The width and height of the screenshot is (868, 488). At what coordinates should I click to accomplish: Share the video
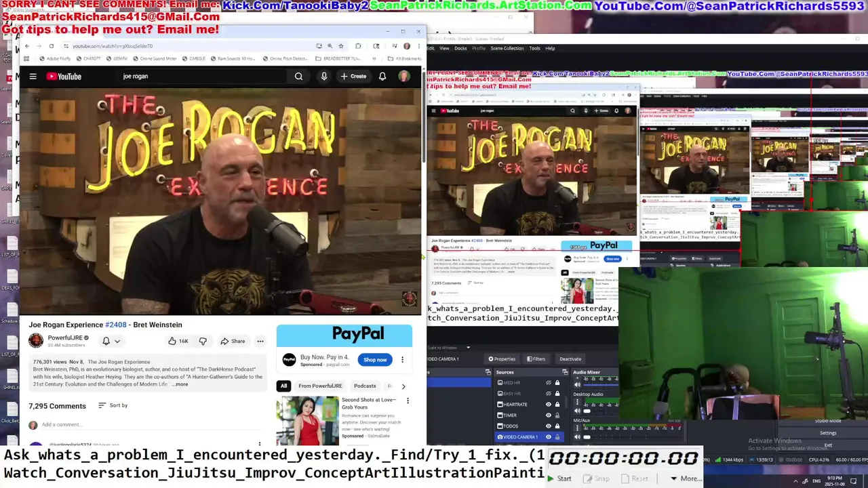(x=233, y=341)
